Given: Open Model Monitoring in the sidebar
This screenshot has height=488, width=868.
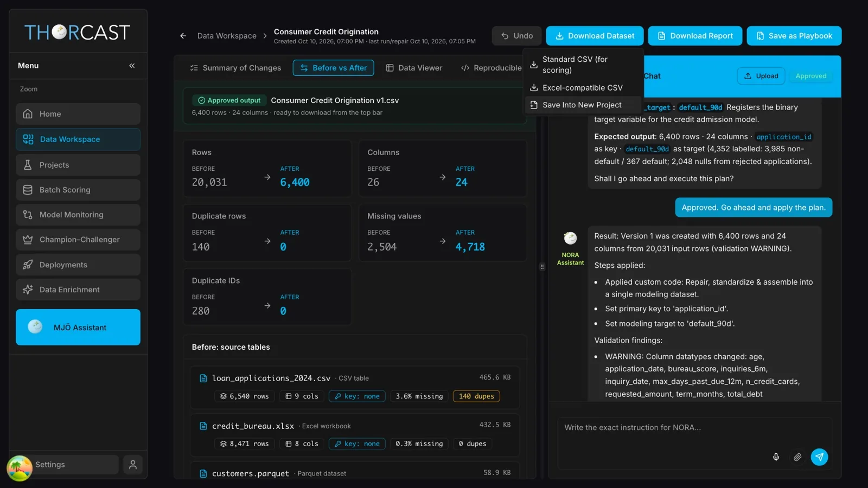Looking at the screenshot, I should coord(78,215).
